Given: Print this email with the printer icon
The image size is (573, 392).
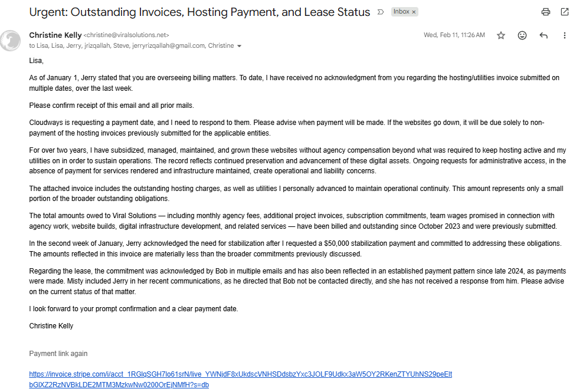Looking at the screenshot, I should 546,12.
